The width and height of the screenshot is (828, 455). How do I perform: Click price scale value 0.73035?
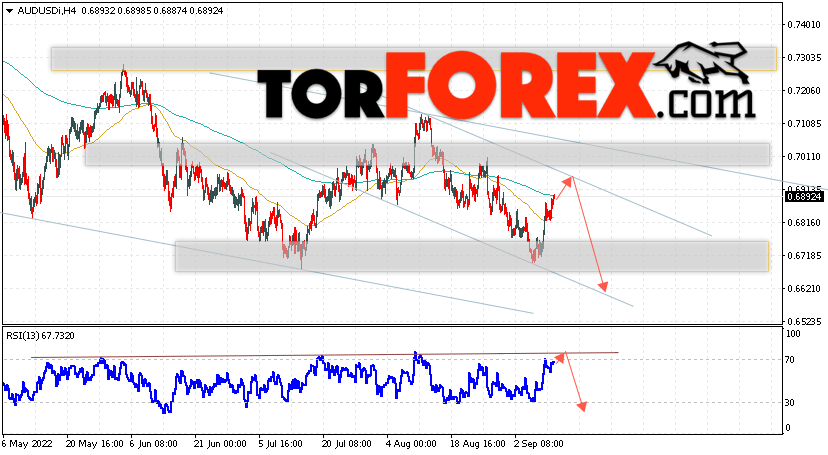click(804, 58)
